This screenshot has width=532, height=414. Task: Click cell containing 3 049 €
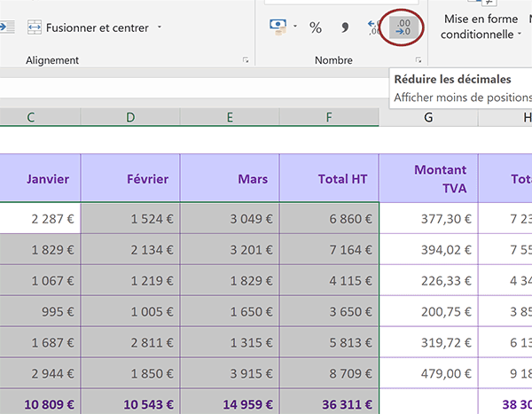pos(230,218)
